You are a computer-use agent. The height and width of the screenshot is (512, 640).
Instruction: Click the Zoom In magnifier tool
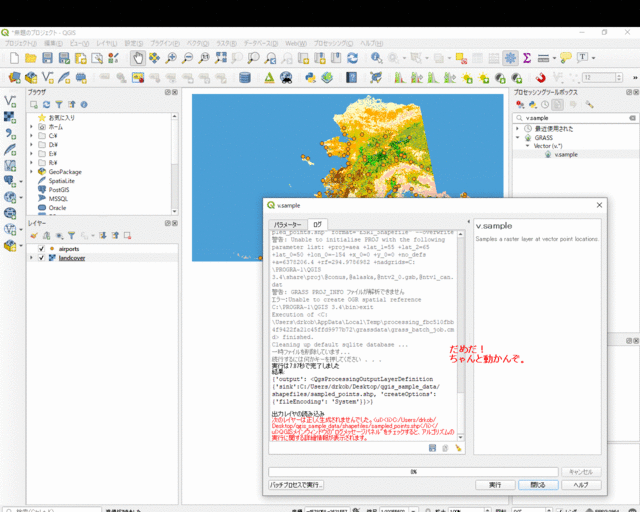pyautogui.click(x=171, y=58)
